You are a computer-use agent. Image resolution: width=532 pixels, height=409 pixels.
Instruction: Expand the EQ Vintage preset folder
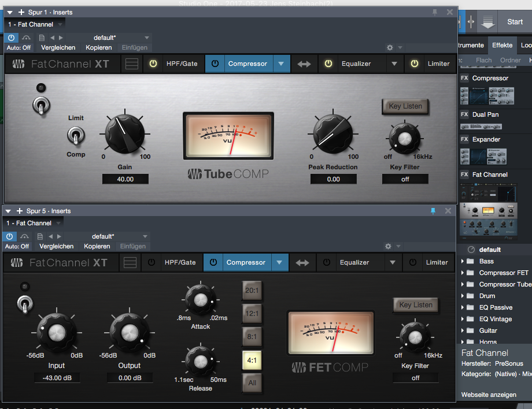click(463, 319)
